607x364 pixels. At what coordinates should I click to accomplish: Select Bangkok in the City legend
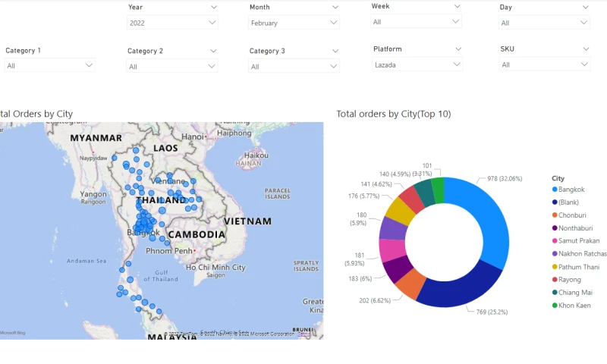[568, 189]
